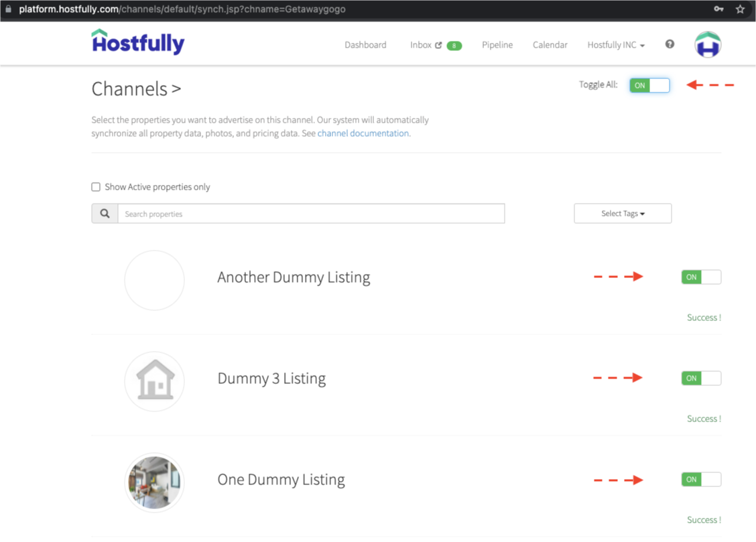The height and width of the screenshot is (542, 756).
Task: Click the search magnifier icon
Action: (x=105, y=214)
